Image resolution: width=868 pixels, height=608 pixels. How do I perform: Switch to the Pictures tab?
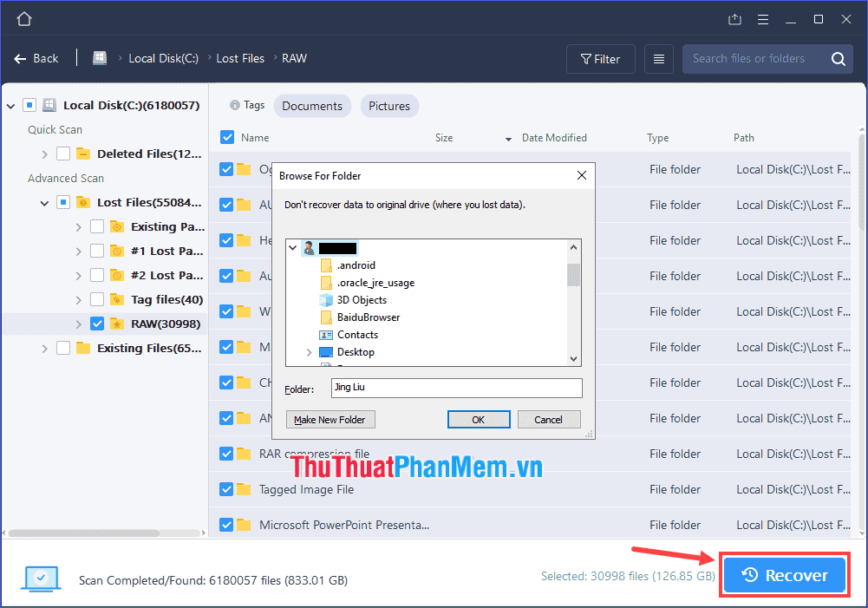tap(389, 105)
